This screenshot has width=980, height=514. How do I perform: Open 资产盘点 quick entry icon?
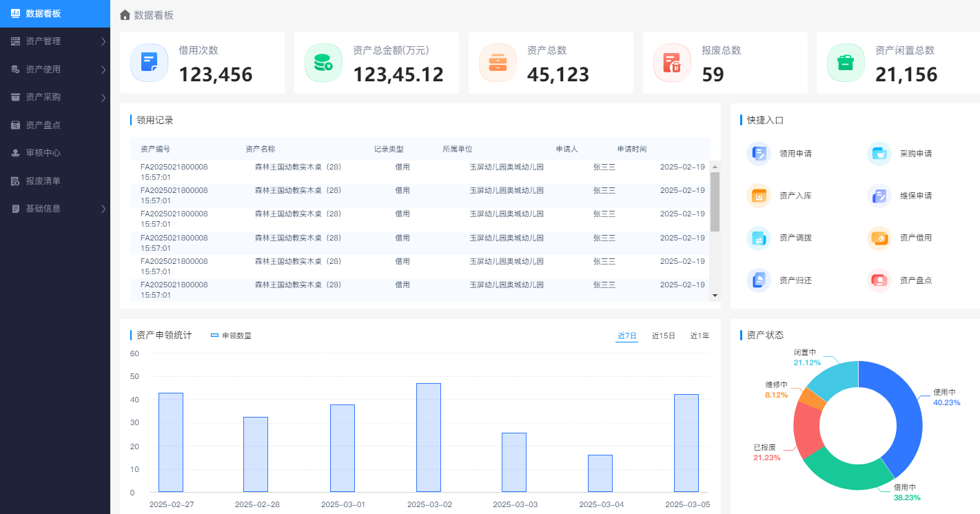tap(879, 280)
